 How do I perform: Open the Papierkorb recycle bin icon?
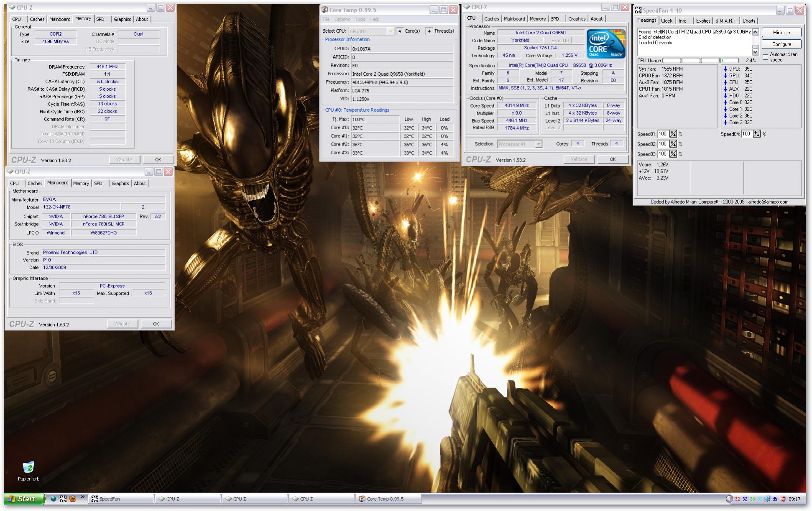click(28, 468)
